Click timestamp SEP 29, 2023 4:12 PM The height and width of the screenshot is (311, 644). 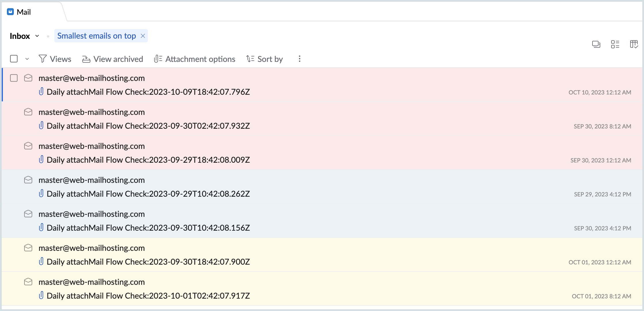603,194
